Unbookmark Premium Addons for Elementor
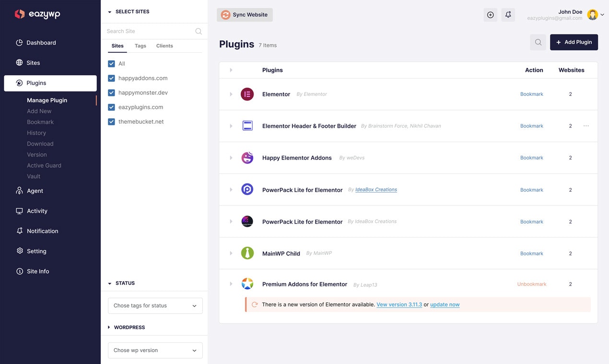The height and width of the screenshot is (364, 609). click(x=532, y=284)
